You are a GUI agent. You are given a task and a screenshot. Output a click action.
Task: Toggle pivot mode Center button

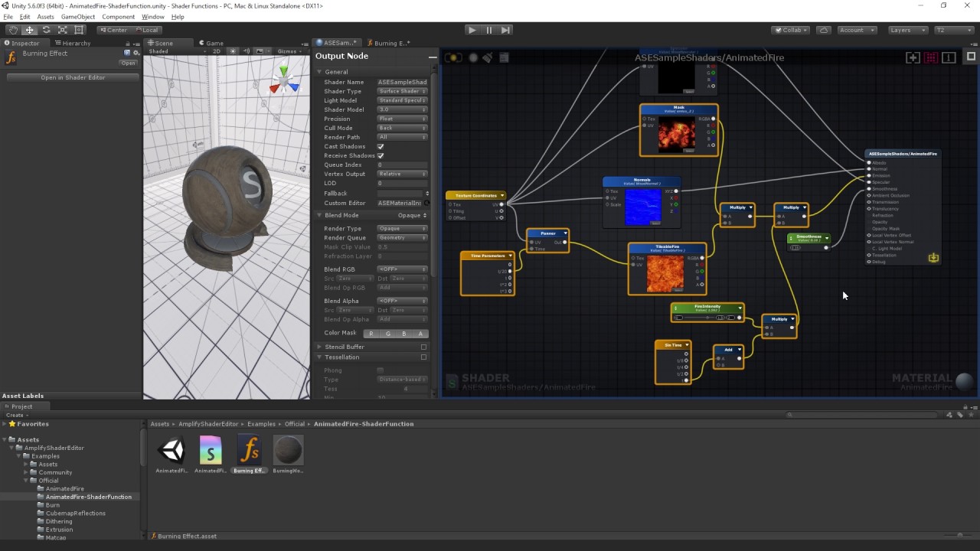113,30
